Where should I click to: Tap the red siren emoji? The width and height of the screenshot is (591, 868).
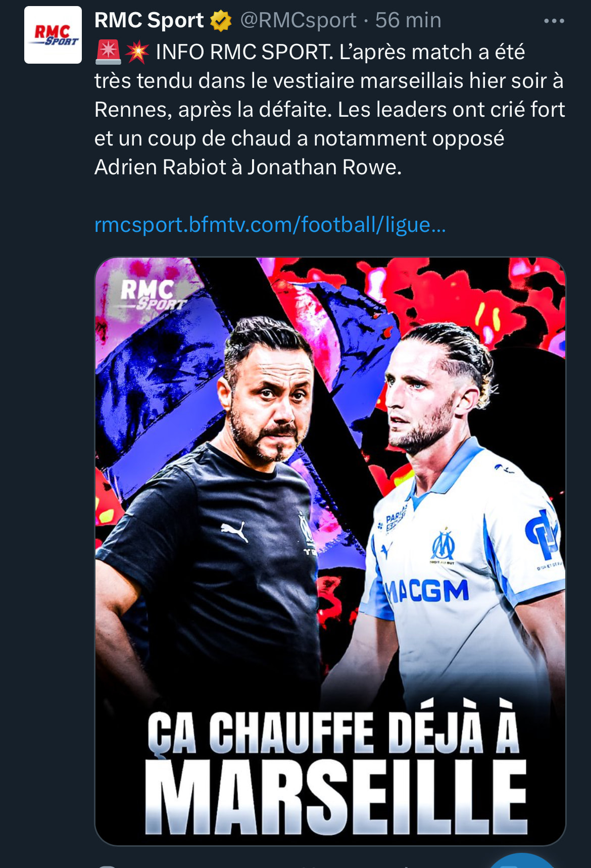point(108,52)
